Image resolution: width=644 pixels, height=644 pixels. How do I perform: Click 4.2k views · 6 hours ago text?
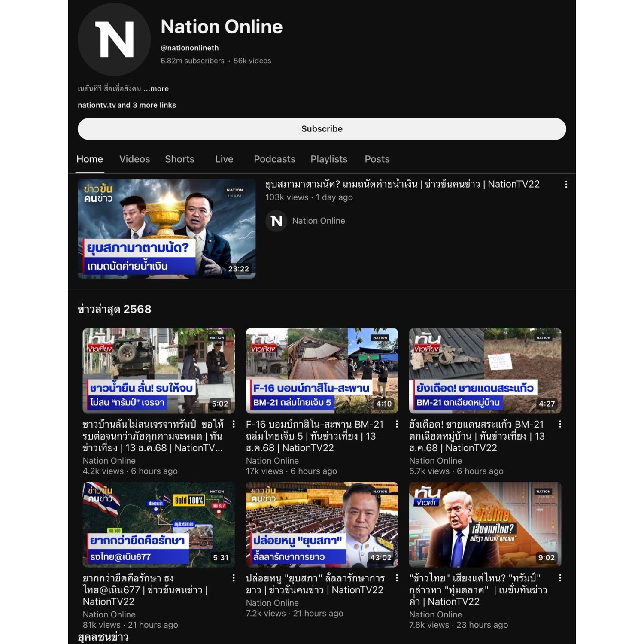(130, 471)
